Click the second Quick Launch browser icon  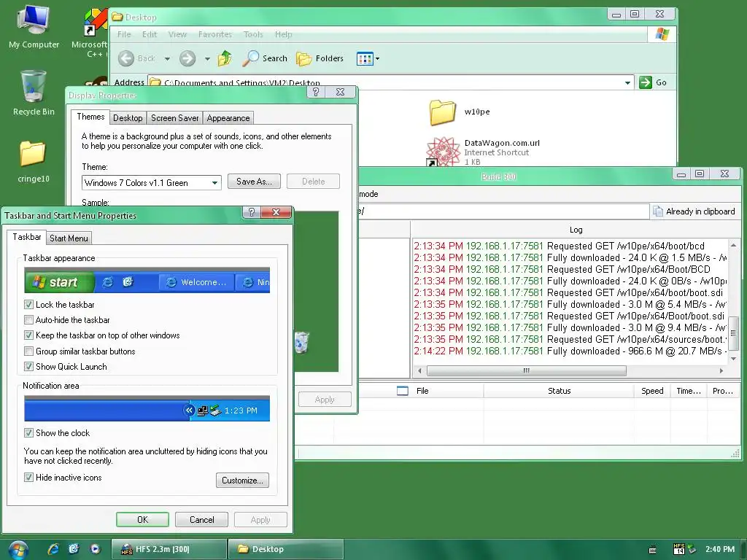[74, 548]
